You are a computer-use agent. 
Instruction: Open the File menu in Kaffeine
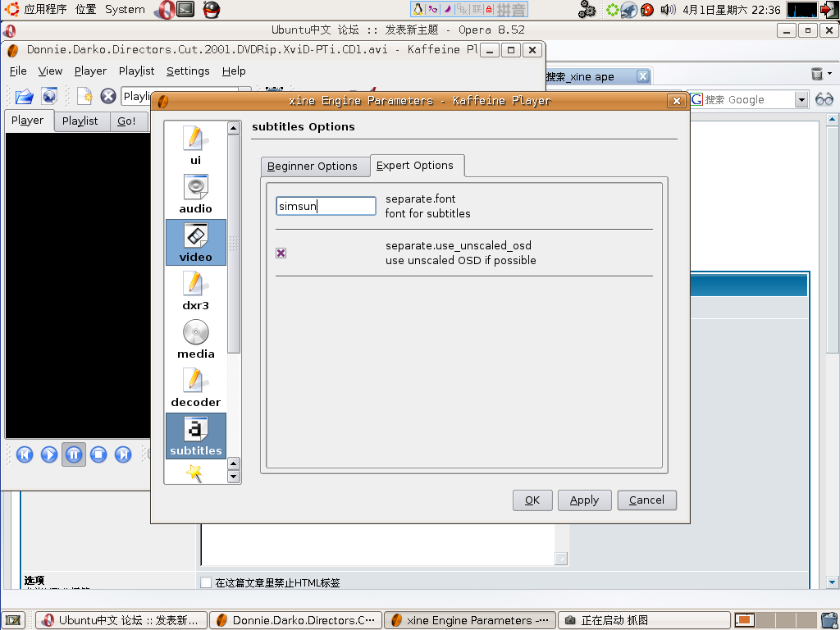pyautogui.click(x=18, y=71)
